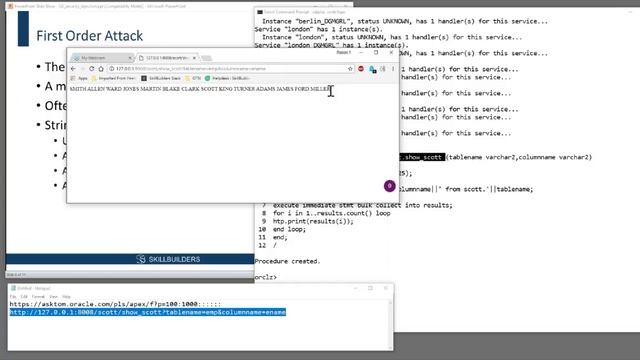Screen dimensions: 640x360
Task: Click the First Order Attack slide title
Action: point(89,36)
